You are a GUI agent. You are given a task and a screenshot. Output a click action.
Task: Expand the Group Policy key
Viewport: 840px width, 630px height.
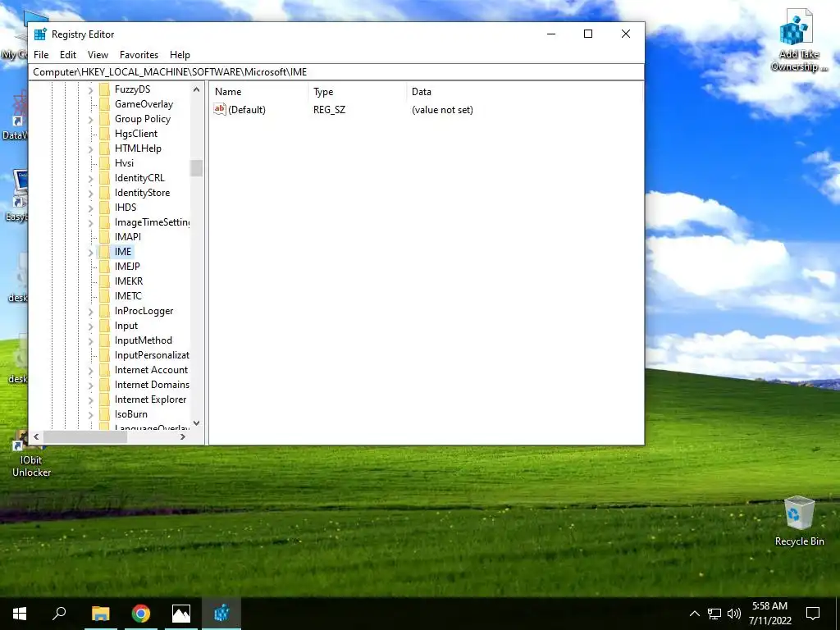pos(90,120)
